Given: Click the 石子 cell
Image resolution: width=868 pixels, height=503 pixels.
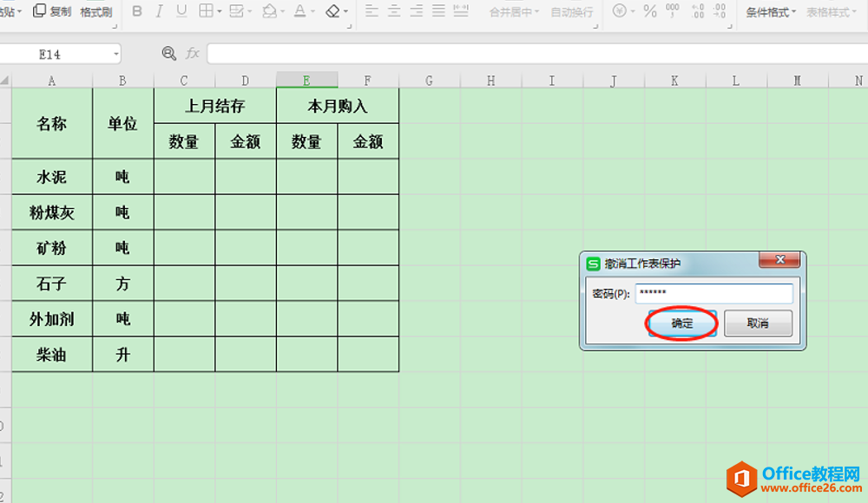Looking at the screenshot, I should pos(52,284).
